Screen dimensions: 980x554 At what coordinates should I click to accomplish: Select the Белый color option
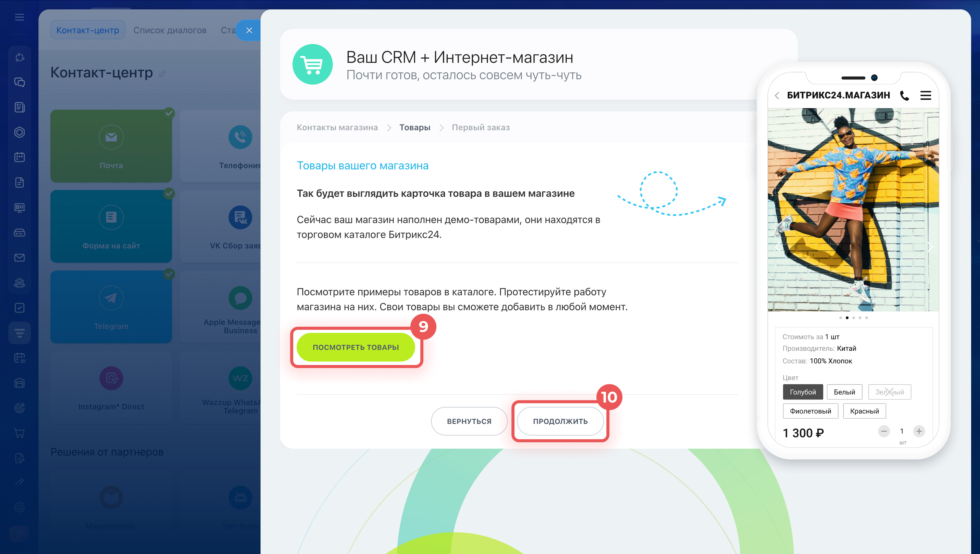click(844, 392)
